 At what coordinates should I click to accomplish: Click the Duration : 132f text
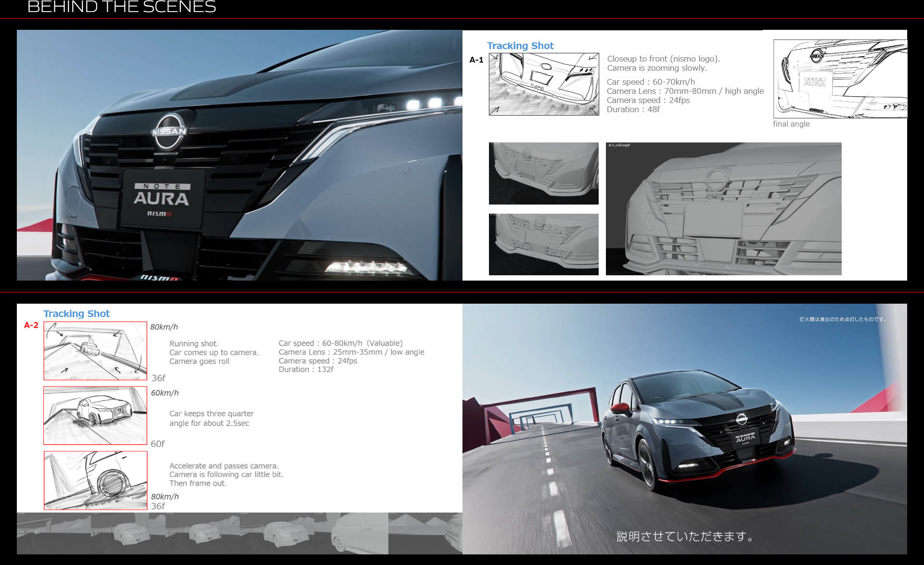point(306,370)
